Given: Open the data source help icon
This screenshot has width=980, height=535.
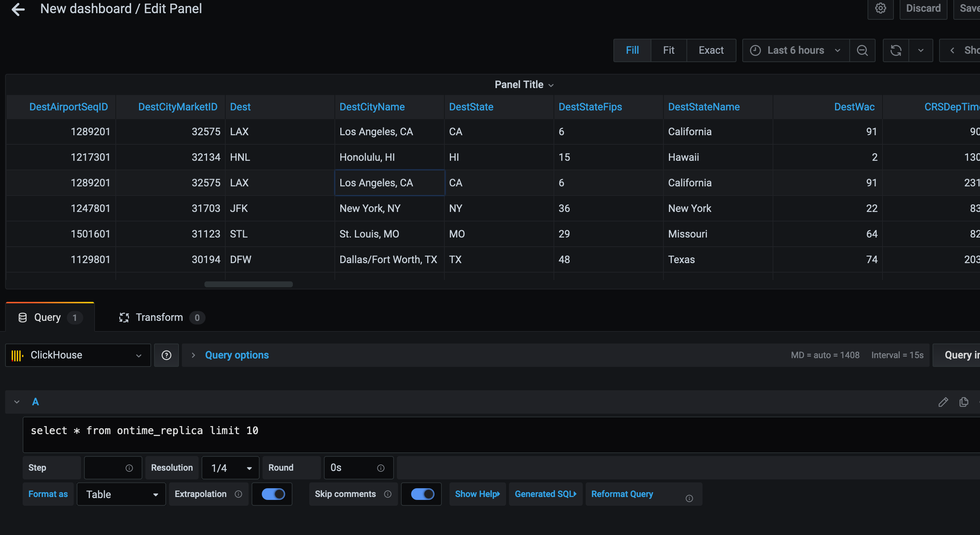Looking at the screenshot, I should click(x=166, y=355).
